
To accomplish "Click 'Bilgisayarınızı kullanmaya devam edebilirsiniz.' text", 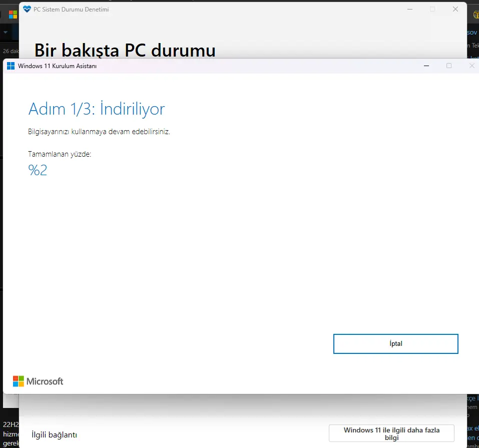I will pyautogui.click(x=99, y=132).
